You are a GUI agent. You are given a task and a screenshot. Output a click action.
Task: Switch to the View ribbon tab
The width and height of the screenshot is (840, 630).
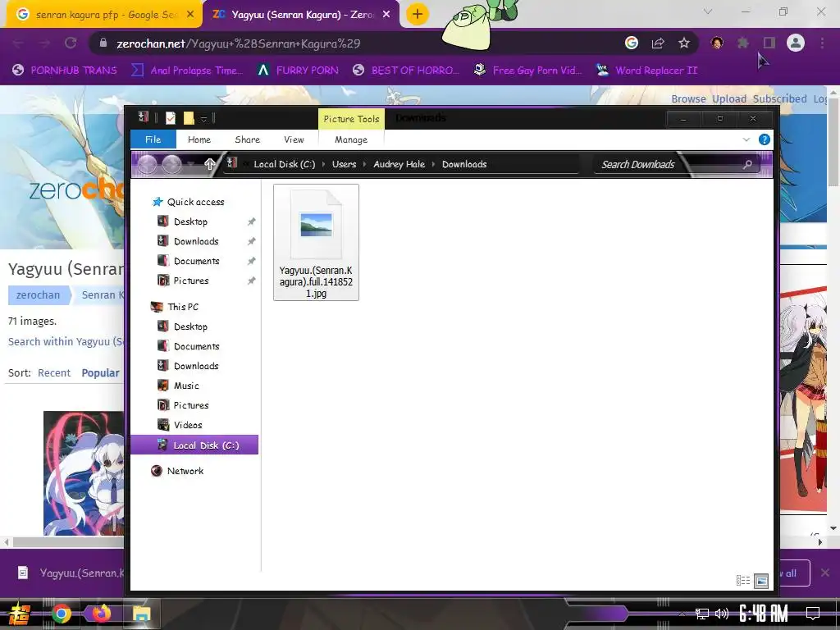[x=294, y=139]
